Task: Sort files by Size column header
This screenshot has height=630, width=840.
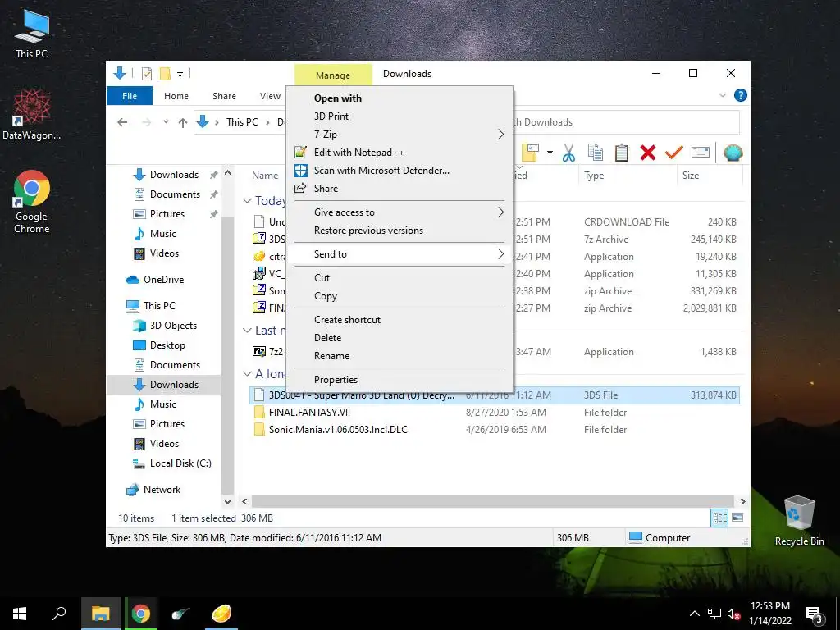Action: 691,176
